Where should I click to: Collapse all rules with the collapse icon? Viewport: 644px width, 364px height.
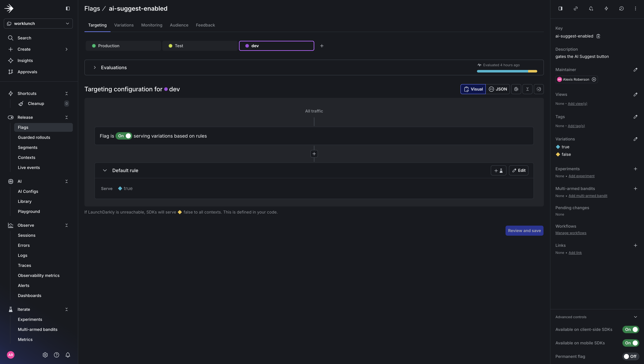pos(528,89)
